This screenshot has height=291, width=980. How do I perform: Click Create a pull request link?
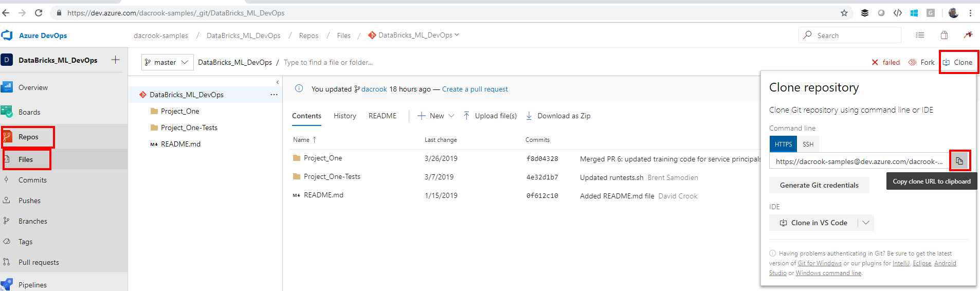coord(475,89)
